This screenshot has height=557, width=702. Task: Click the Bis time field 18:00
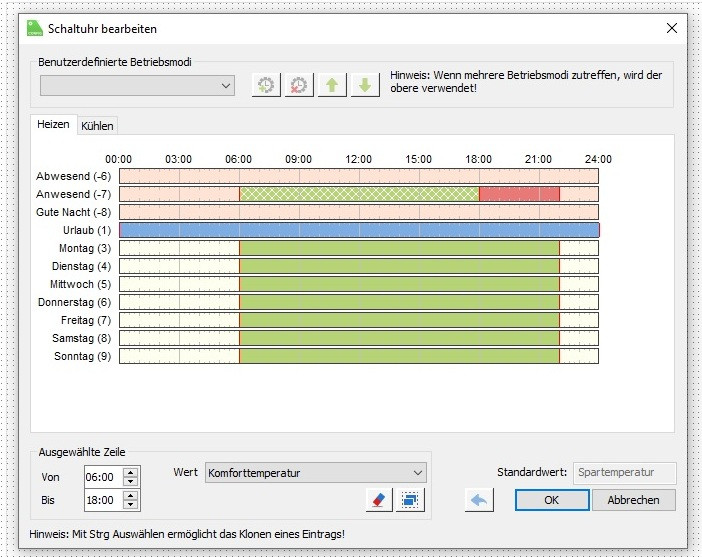(x=103, y=500)
